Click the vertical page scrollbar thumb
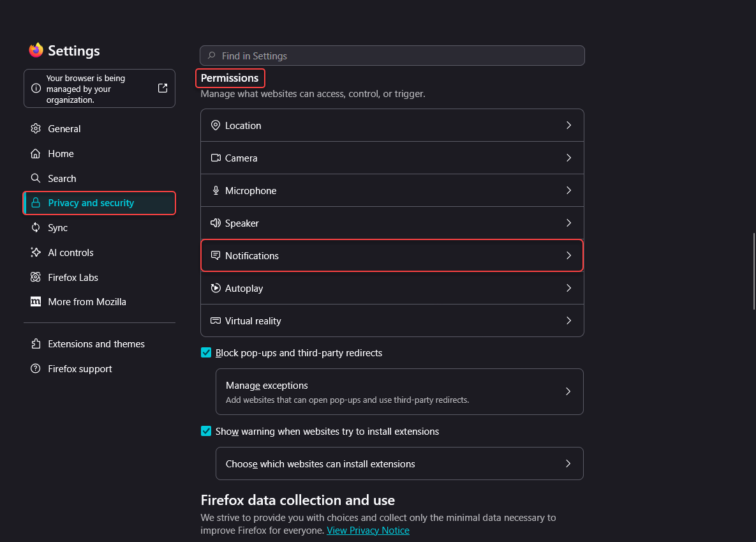756x542 pixels. [753, 271]
